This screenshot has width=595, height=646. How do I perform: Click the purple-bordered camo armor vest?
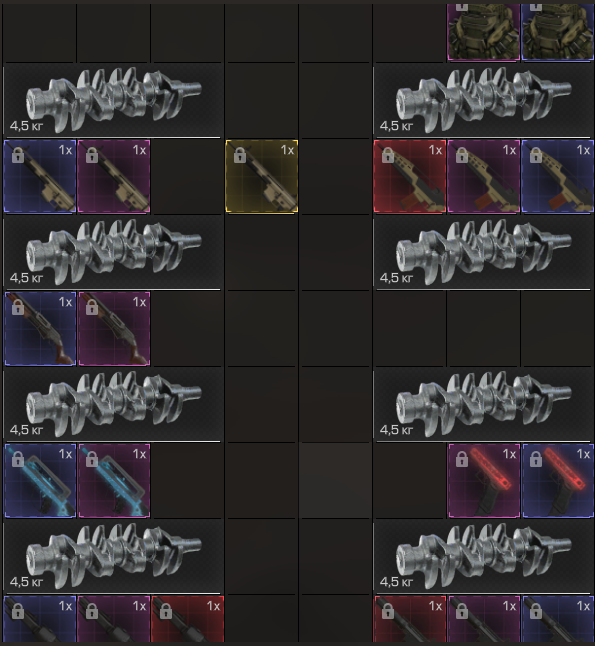point(484,33)
